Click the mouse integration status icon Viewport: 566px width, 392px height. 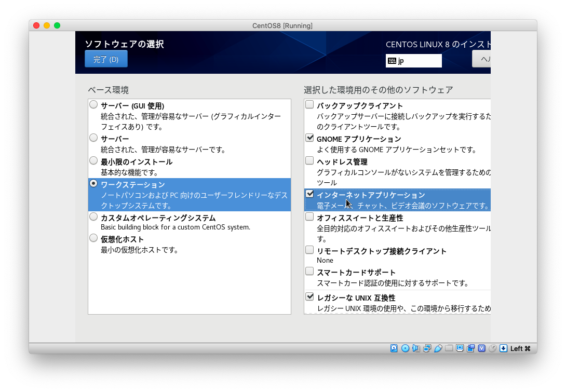492,348
